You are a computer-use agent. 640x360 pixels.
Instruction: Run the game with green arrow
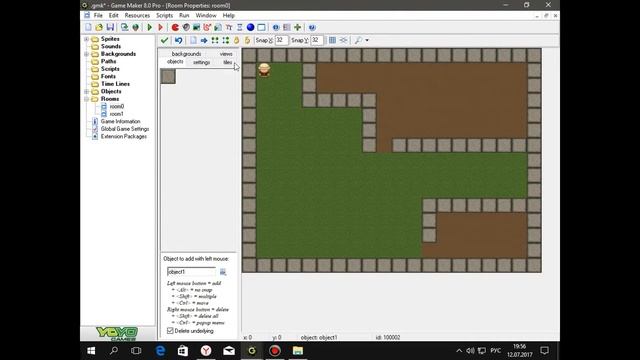[149, 27]
